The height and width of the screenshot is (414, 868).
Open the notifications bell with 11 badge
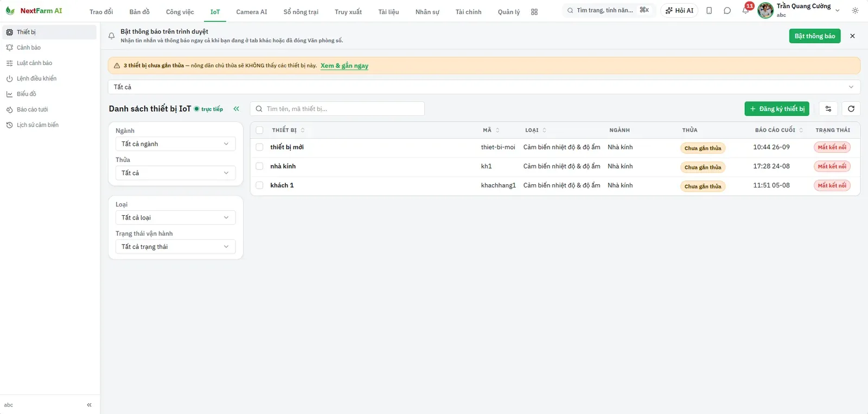pyautogui.click(x=746, y=10)
